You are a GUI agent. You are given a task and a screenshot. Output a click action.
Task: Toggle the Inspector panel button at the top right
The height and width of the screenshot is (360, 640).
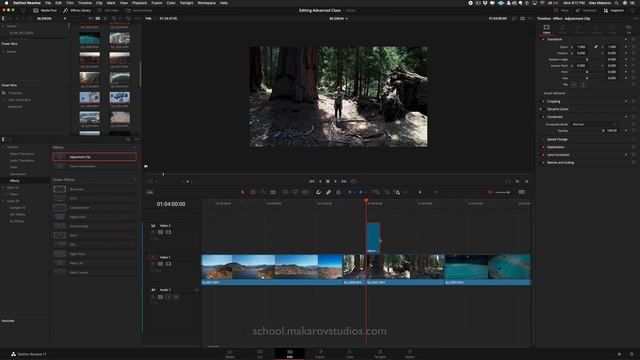coord(614,10)
